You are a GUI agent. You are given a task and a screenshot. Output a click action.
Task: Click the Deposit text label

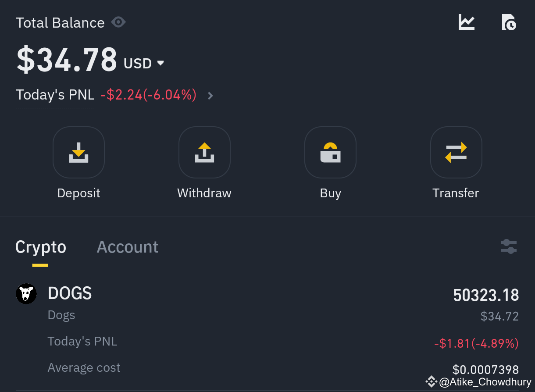pyautogui.click(x=79, y=193)
